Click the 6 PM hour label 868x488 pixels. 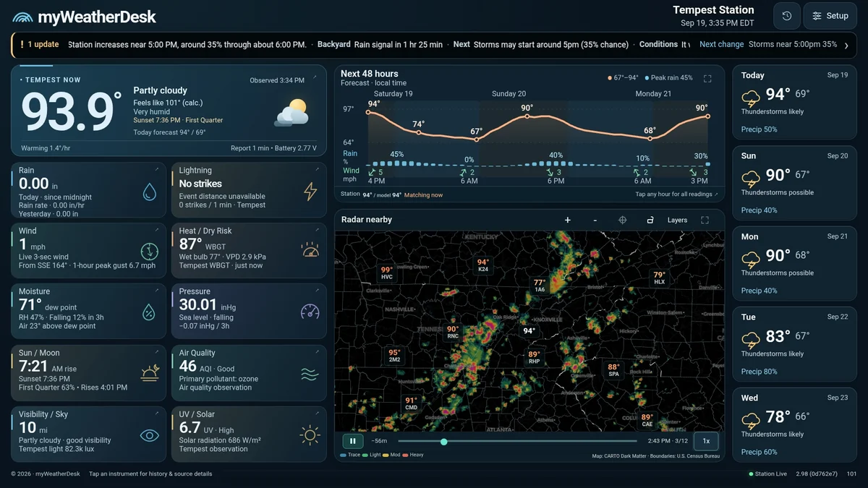tap(556, 181)
